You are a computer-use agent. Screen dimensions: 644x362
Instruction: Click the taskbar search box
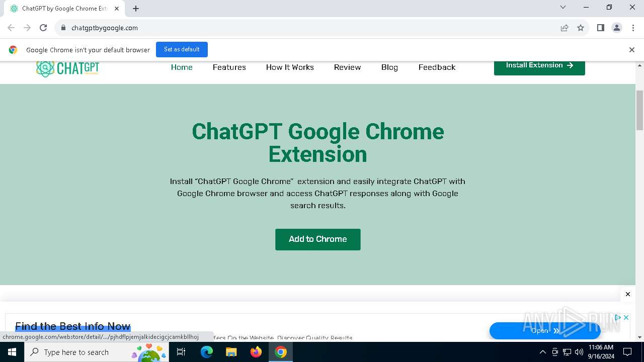97,352
